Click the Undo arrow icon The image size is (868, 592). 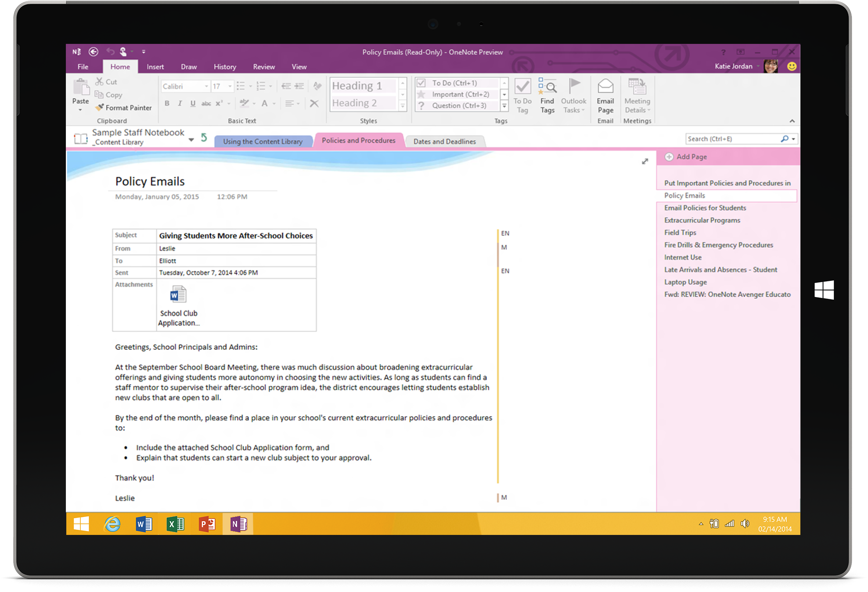[110, 52]
